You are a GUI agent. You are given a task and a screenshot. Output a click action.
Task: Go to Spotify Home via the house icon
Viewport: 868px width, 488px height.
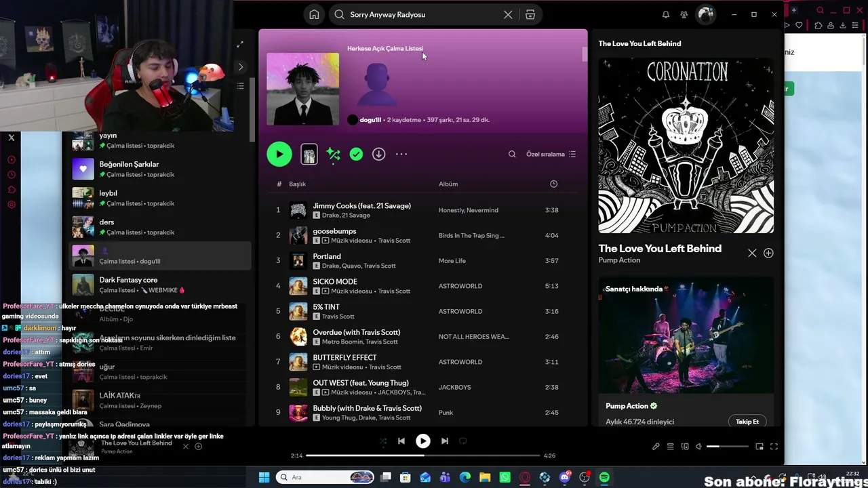click(314, 14)
